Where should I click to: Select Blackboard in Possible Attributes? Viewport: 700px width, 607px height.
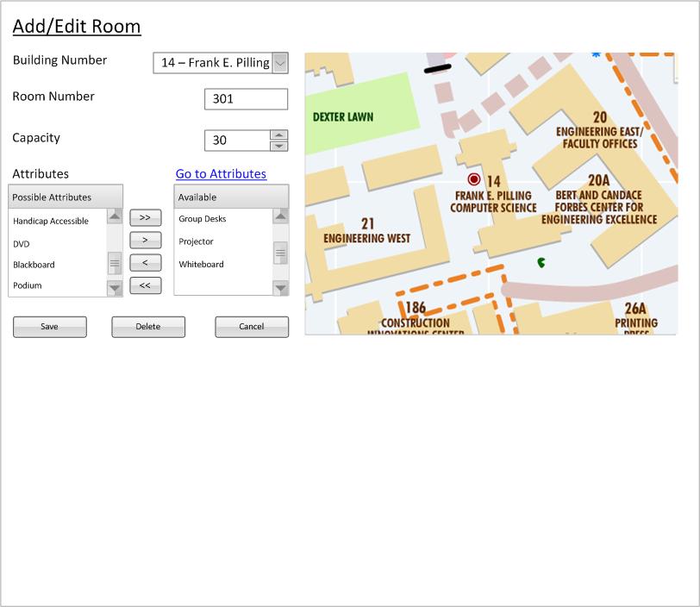click(34, 265)
